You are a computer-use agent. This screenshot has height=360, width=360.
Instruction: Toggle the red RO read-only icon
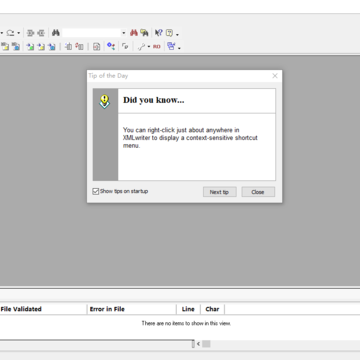[157, 46]
